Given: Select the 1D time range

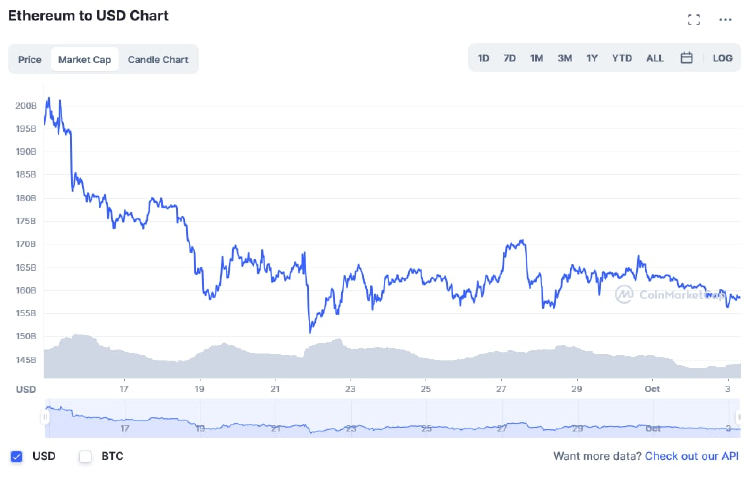Looking at the screenshot, I should pos(483,58).
